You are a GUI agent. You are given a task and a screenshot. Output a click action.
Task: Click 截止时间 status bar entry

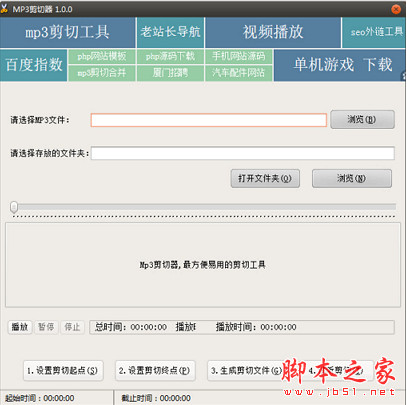pos(156,398)
